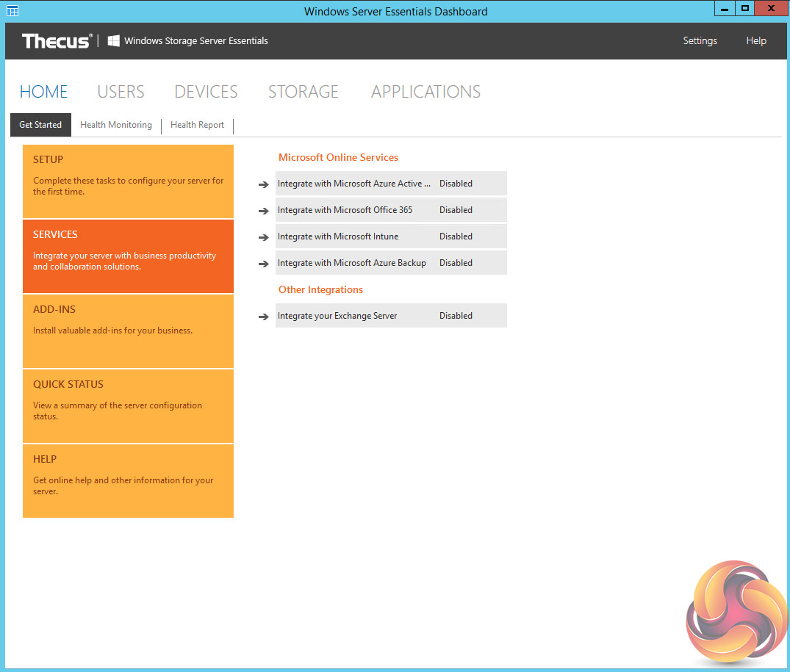Select the ADD-INS tile
The width and height of the screenshot is (790, 672).
tap(128, 331)
